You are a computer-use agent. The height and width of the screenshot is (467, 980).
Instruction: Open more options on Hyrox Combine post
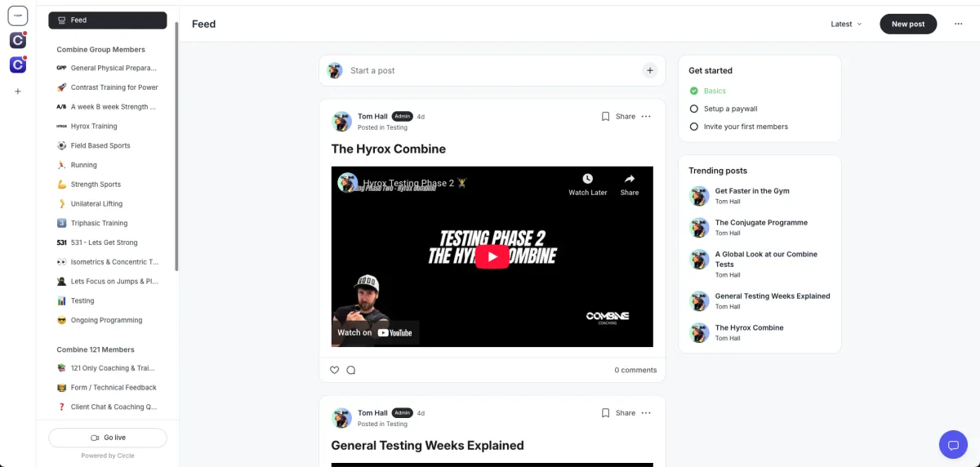point(646,117)
